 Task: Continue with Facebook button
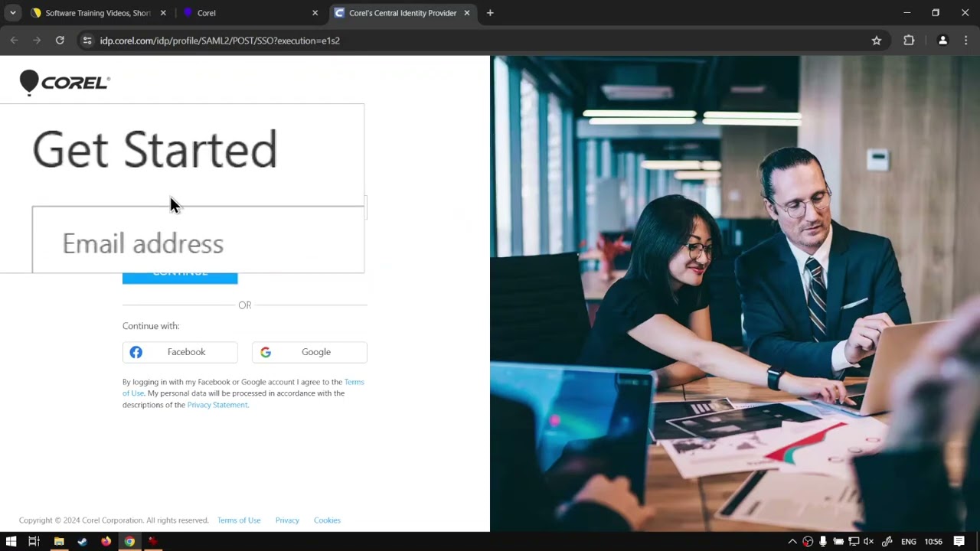[180, 352]
